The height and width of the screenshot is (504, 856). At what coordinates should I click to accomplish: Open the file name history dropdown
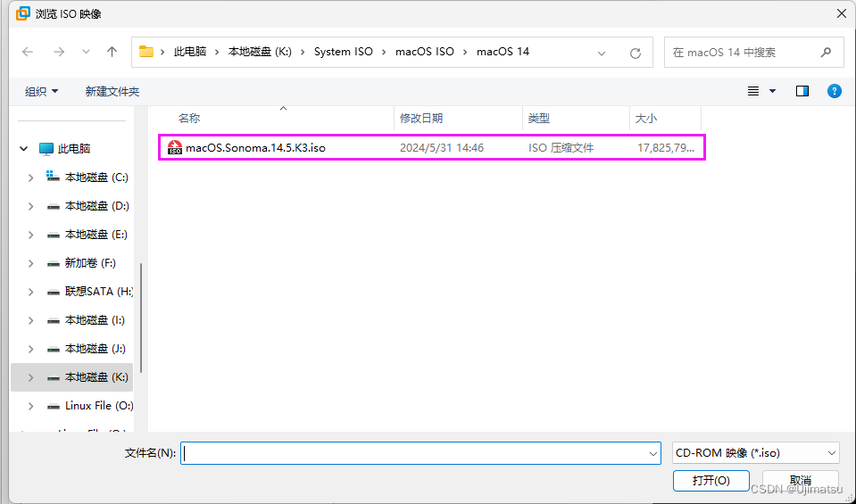pos(652,453)
